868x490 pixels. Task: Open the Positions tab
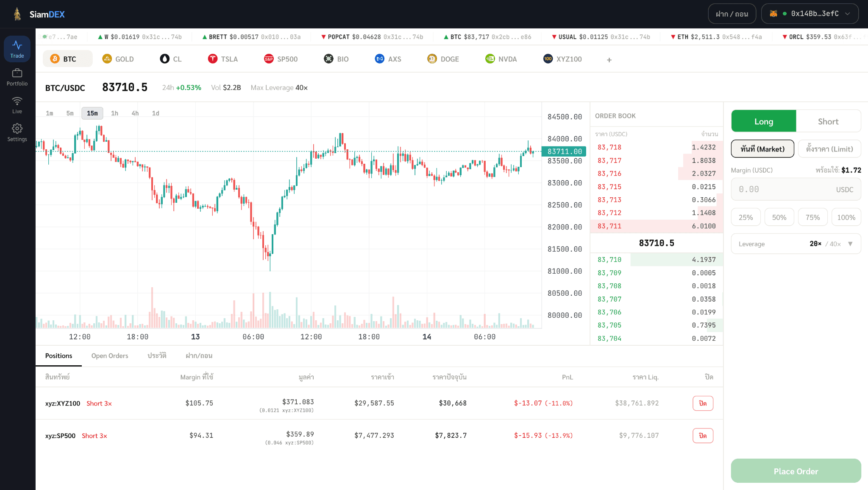click(x=58, y=356)
